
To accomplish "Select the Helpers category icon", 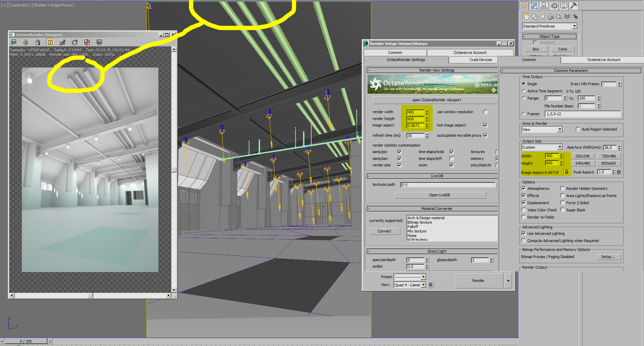I will pos(559,17).
